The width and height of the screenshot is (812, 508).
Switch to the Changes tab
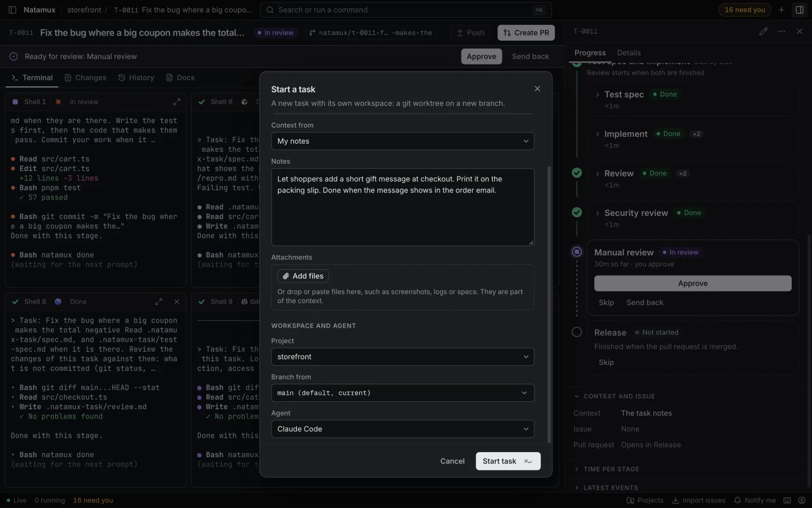click(85, 78)
